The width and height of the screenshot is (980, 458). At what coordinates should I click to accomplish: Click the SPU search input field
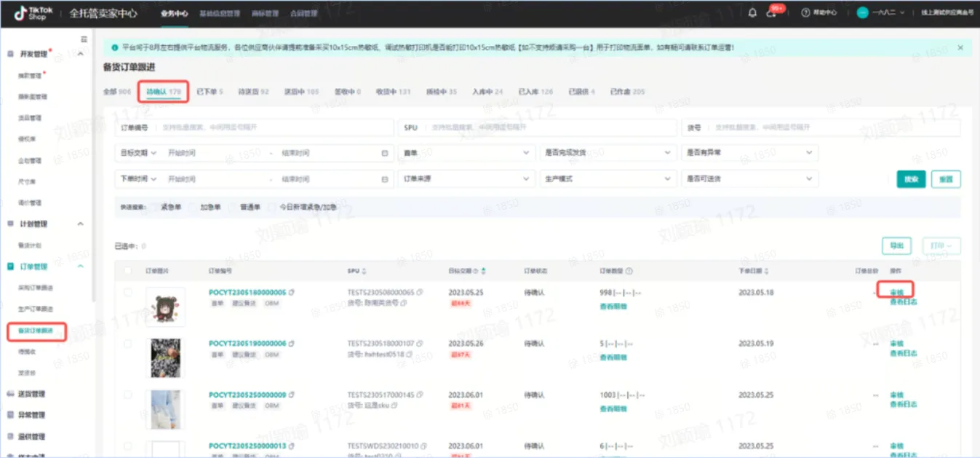(x=537, y=127)
